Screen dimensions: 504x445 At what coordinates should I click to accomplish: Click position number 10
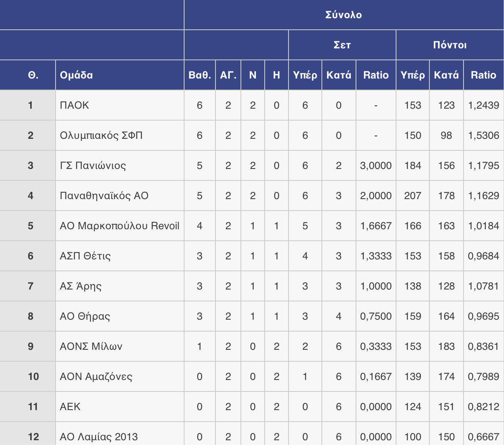pos(33,376)
